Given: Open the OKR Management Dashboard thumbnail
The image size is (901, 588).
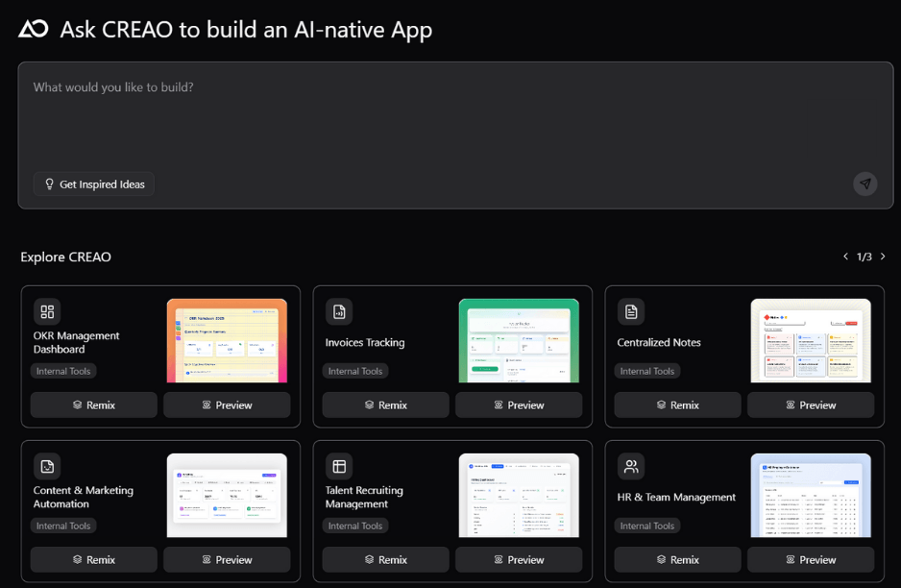Looking at the screenshot, I should (x=227, y=340).
